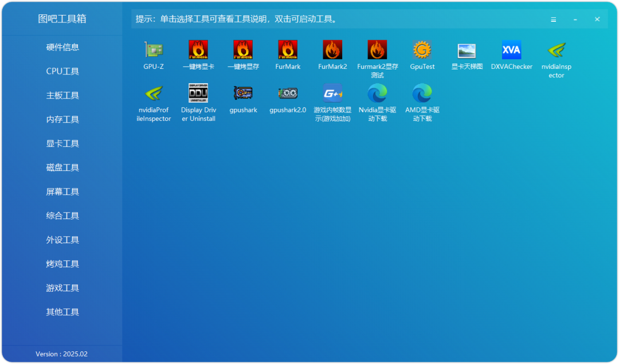Screen dimensions: 619x364
Task: Switch to the 游戏工具 category
Action: click(62, 288)
